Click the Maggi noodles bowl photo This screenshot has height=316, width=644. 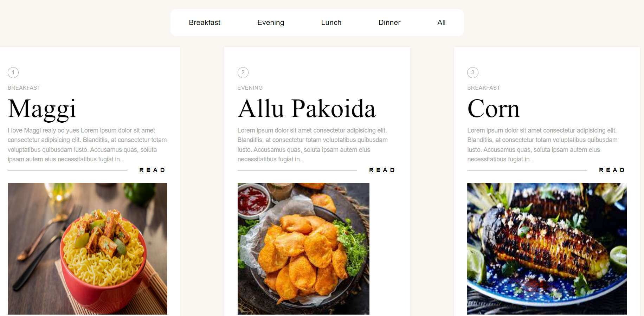[x=88, y=249]
